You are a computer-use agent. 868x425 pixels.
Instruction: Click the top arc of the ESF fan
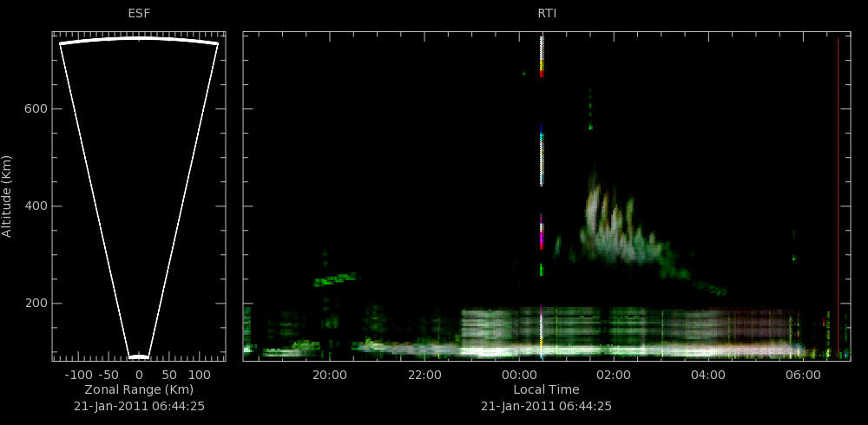pos(139,40)
